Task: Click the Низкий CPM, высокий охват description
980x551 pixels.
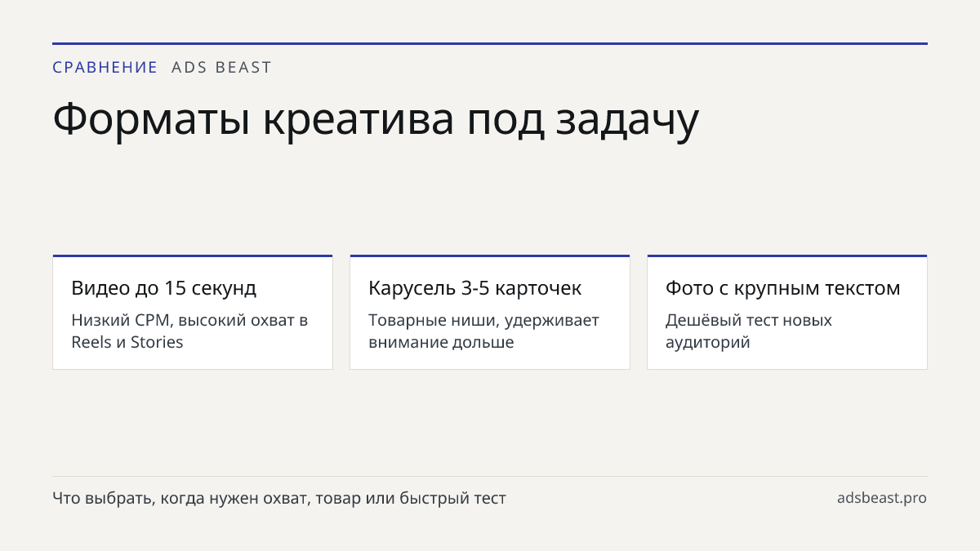Action: [x=189, y=331]
